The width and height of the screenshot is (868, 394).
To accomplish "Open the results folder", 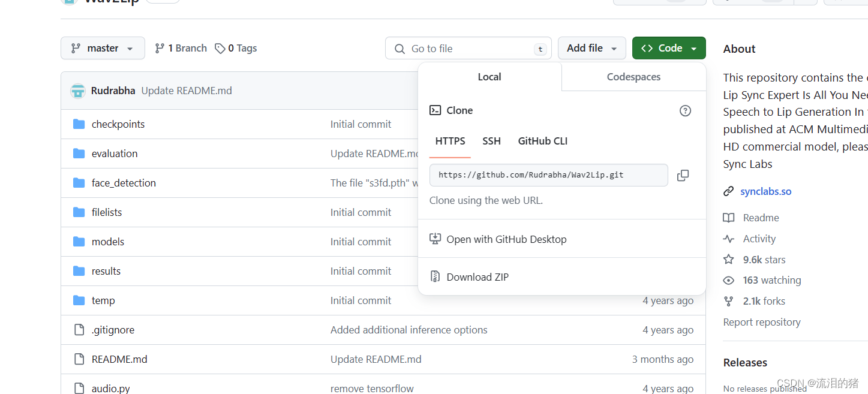I will tap(106, 271).
